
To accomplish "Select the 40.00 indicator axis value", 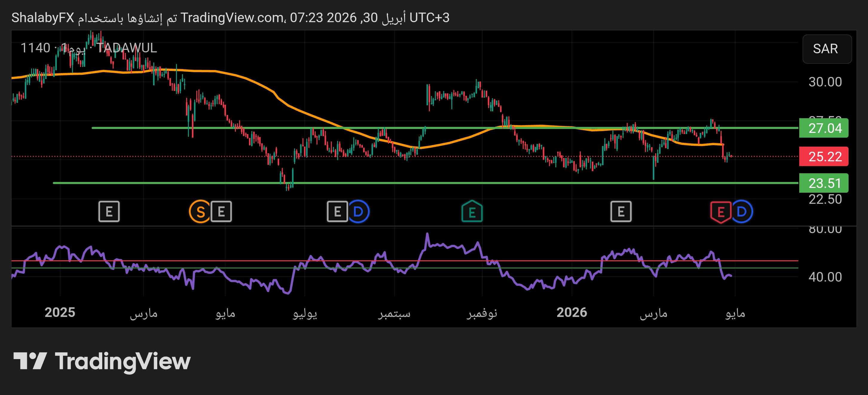I will click(825, 277).
